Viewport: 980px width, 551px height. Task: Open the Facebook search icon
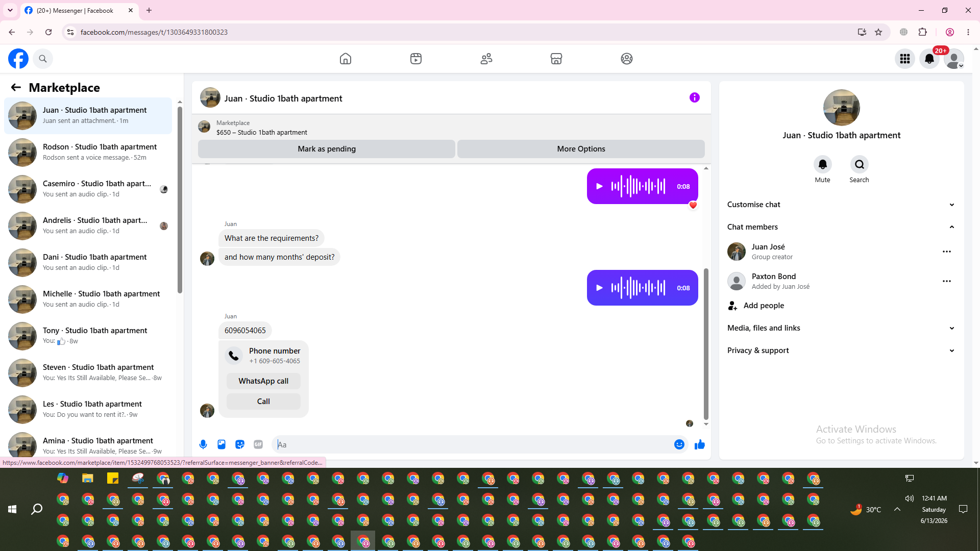(x=43, y=59)
